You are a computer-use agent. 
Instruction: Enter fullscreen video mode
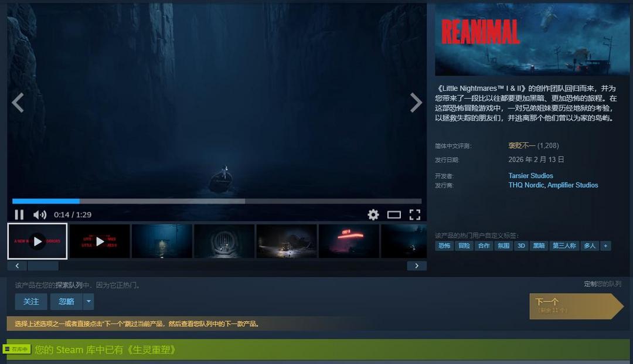click(415, 215)
